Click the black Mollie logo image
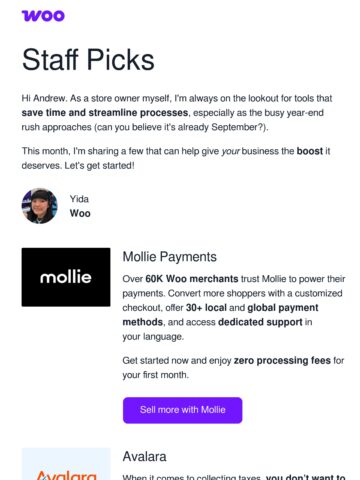This screenshot has height=480, width=360. (66, 277)
